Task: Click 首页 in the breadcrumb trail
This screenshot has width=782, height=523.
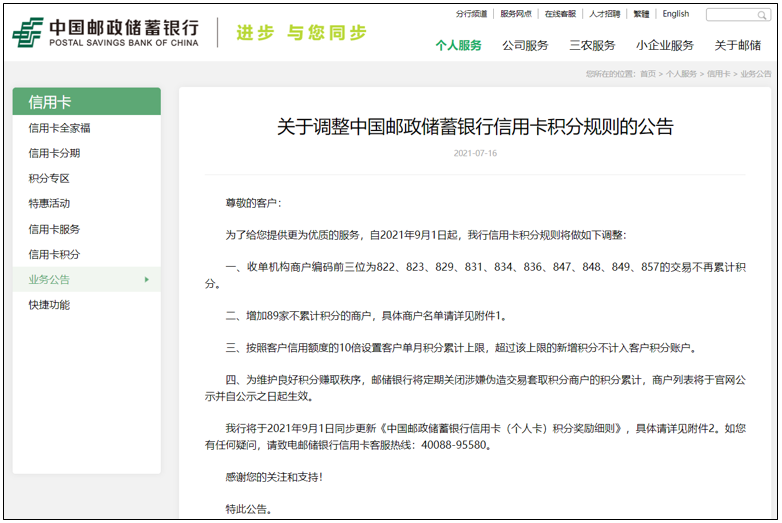Action: [648, 74]
